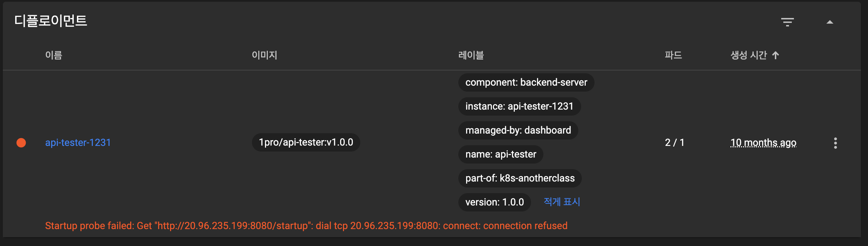Open the deployments filter icon
868x246 pixels.
[x=787, y=22]
